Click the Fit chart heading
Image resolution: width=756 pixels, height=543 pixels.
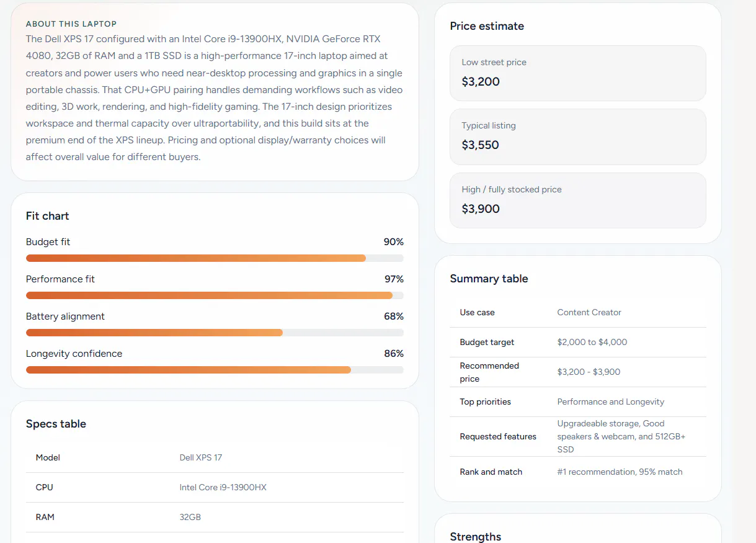[x=48, y=216]
